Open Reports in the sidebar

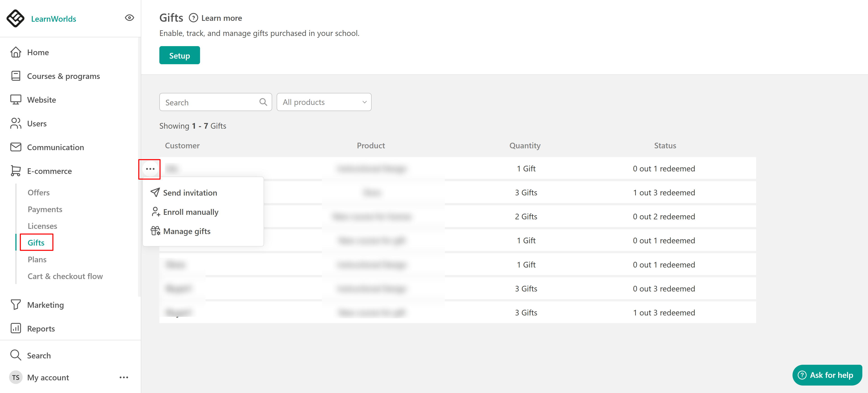pos(41,328)
